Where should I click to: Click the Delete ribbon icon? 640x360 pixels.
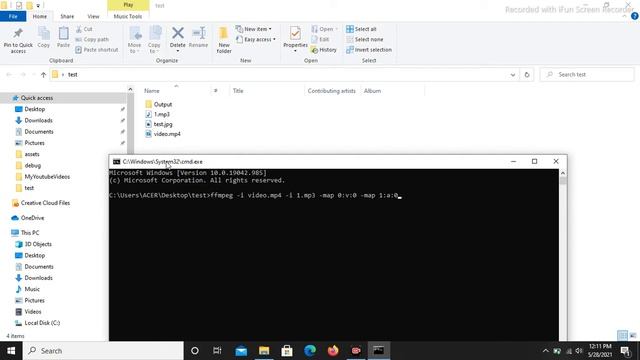[x=178, y=39]
